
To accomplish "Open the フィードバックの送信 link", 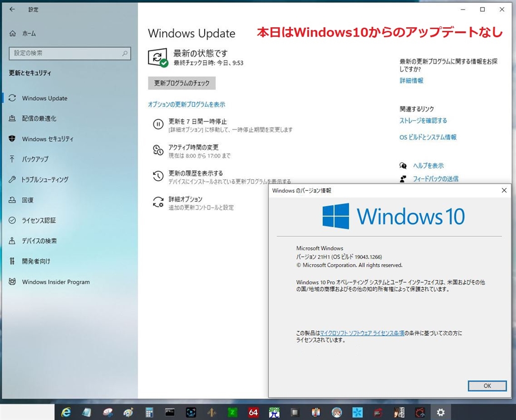I will (x=436, y=179).
